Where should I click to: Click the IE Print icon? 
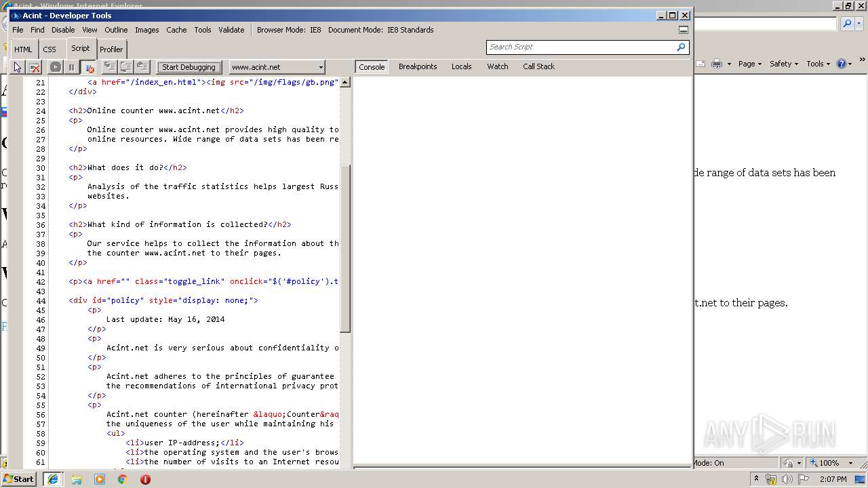(716, 64)
